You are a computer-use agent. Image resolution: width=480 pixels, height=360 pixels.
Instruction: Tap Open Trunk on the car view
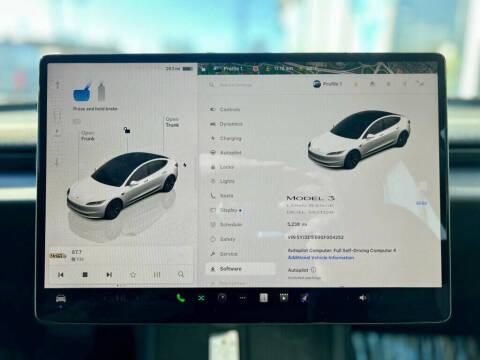tap(172, 122)
